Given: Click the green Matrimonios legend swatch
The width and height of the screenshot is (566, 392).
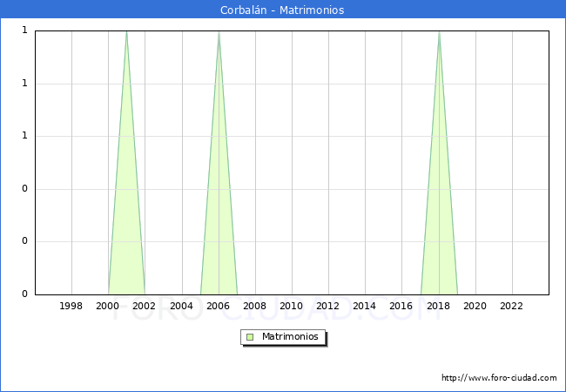Looking at the screenshot, I should click(x=250, y=337).
